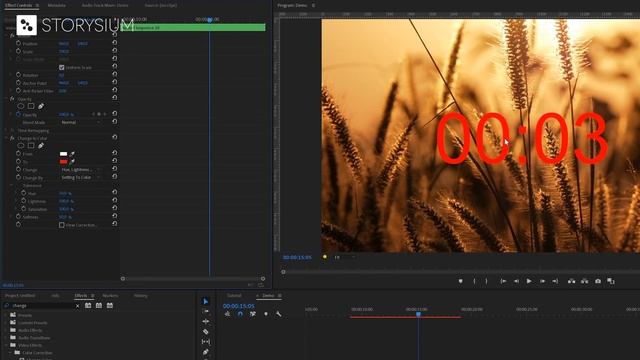Select the Track Select Forward tool
The image size is (640, 360).
click(206, 311)
